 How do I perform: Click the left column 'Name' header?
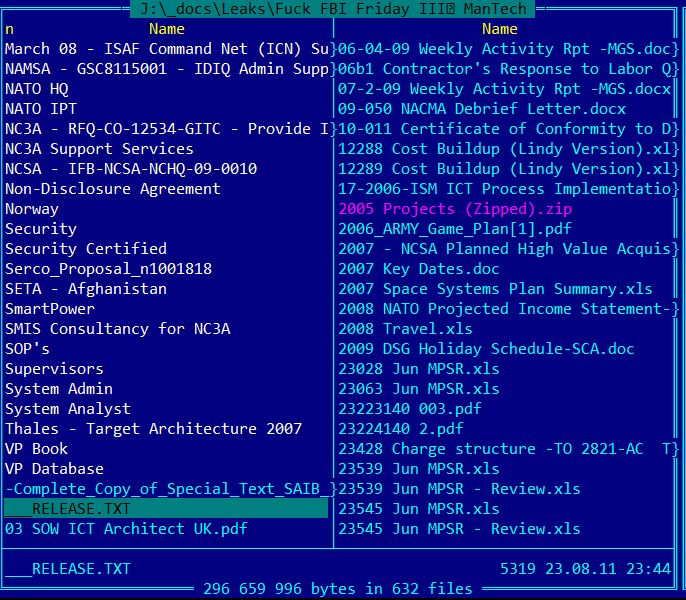pos(167,29)
